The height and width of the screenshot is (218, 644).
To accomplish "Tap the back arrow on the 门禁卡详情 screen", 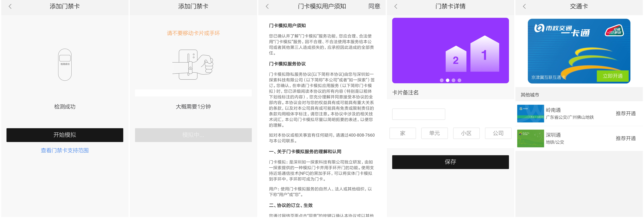I will [396, 6].
